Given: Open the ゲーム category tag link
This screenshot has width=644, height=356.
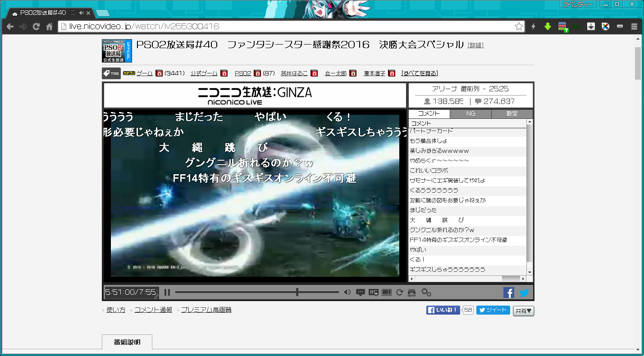Looking at the screenshot, I should tap(144, 73).
